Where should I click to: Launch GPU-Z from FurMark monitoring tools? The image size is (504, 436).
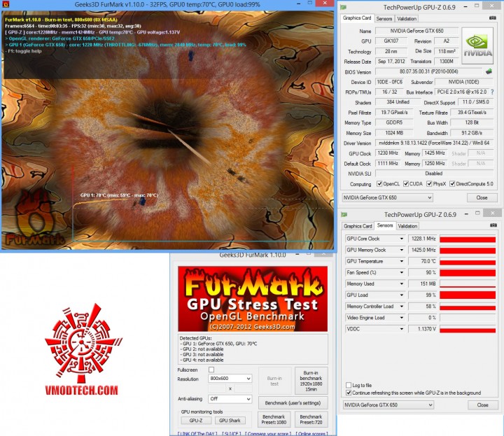[196, 421]
